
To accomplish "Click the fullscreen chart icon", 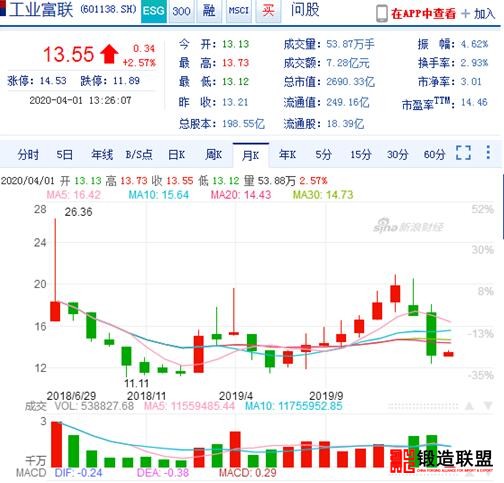I will point(463,153).
